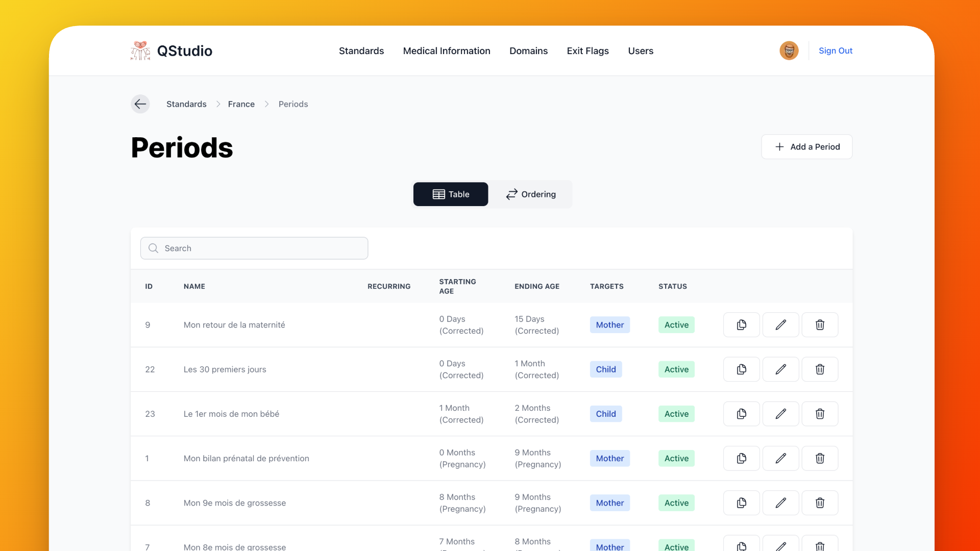Select the 'Mon bilan prénatal de prévention' row name
This screenshot has width=980, height=551.
[247, 458]
